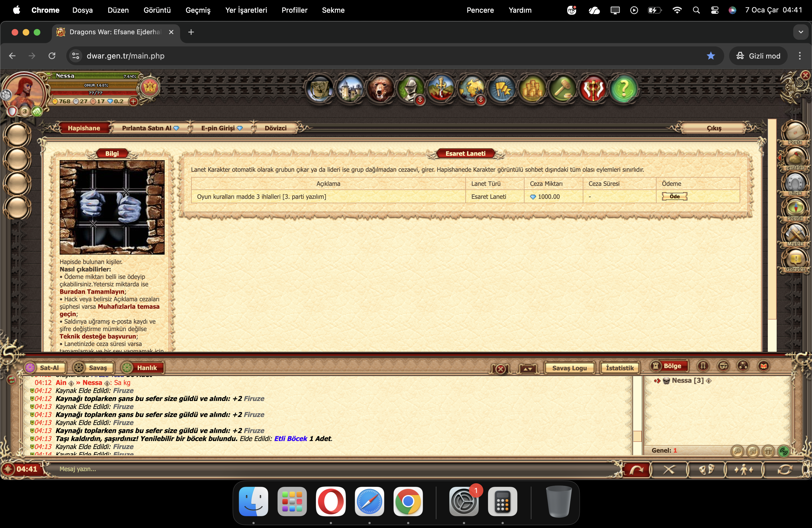Open the Çantalar bag icon
Image resolution: width=812 pixels, height=528 pixels.
pyautogui.click(x=795, y=158)
